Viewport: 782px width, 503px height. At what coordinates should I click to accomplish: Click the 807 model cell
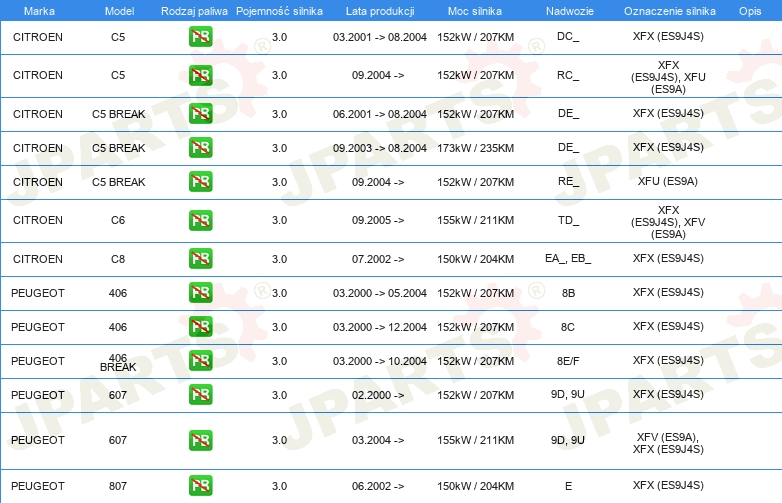[x=118, y=486]
